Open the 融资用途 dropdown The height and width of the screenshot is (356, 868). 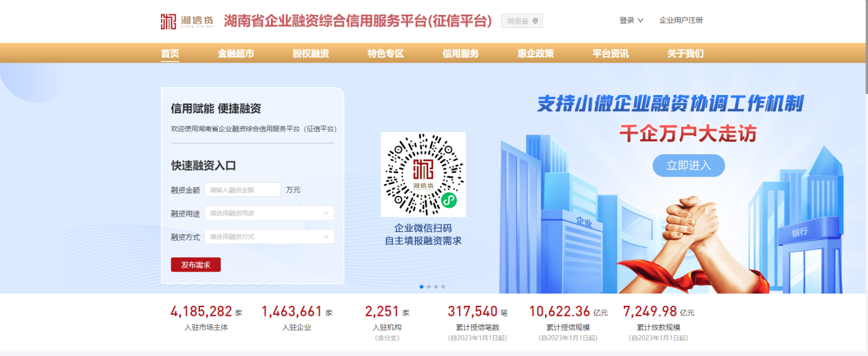[x=269, y=213]
